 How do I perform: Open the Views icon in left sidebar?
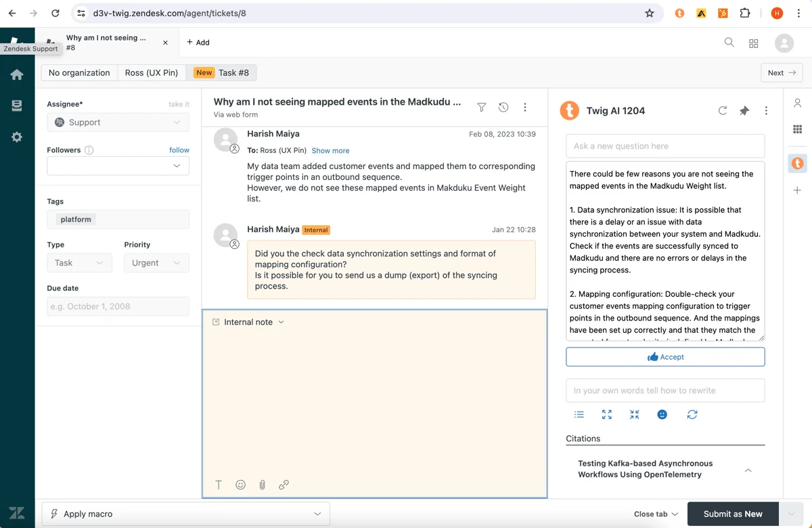(x=17, y=105)
